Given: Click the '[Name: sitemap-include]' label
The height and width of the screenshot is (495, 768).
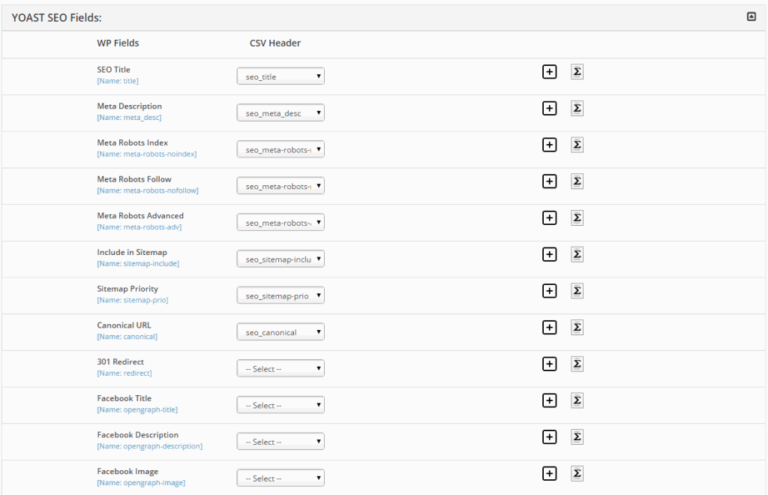Looking at the screenshot, I should point(138,263).
